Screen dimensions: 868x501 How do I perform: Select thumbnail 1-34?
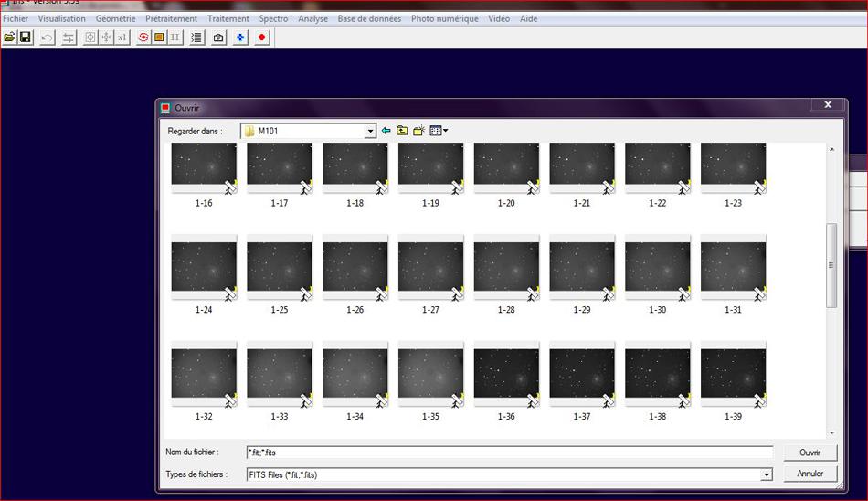(x=355, y=374)
